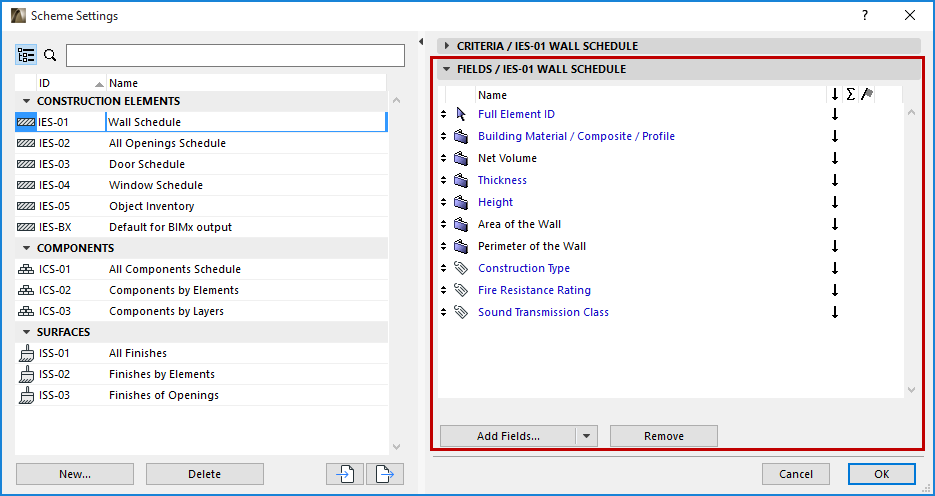Click folder icon beside Perimeter of the Wall

click(461, 246)
